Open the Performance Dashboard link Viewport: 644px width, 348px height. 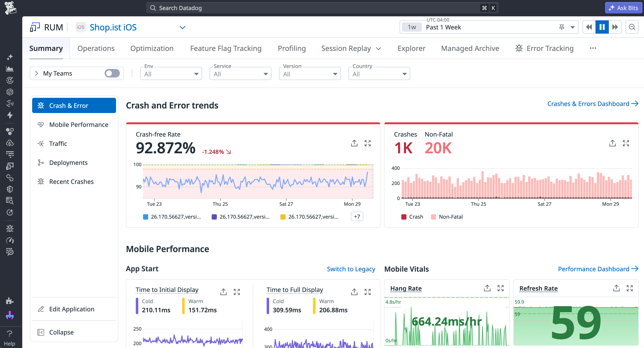coord(598,269)
